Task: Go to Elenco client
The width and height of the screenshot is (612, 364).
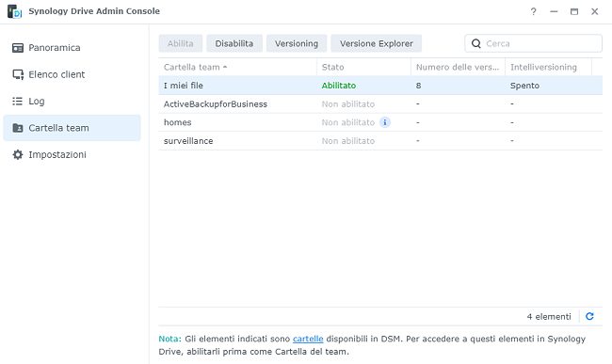Action: pyautogui.click(x=72, y=74)
